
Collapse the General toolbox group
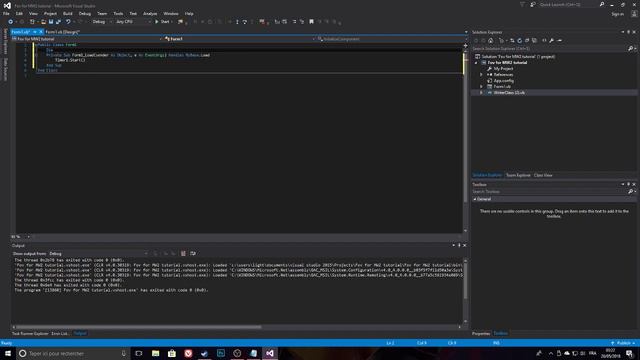pyautogui.click(x=475, y=199)
